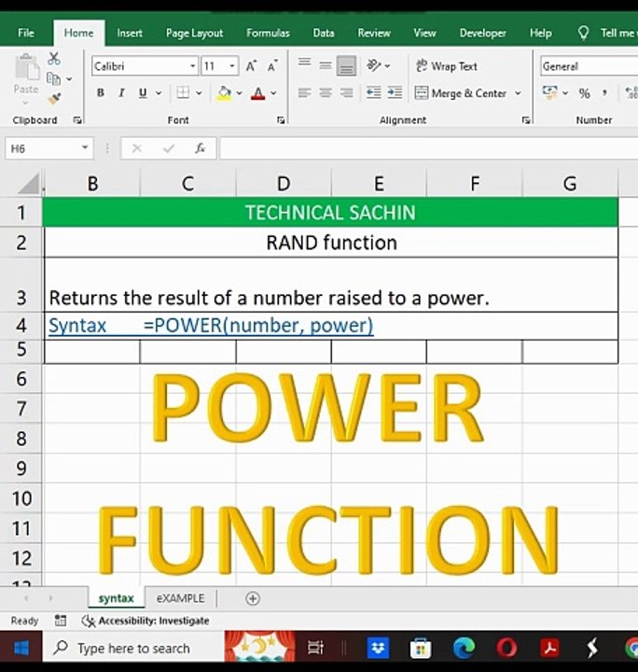Open the font name dropdown Calibri
This screenshot has height=672, width=638.
(193, 66)
